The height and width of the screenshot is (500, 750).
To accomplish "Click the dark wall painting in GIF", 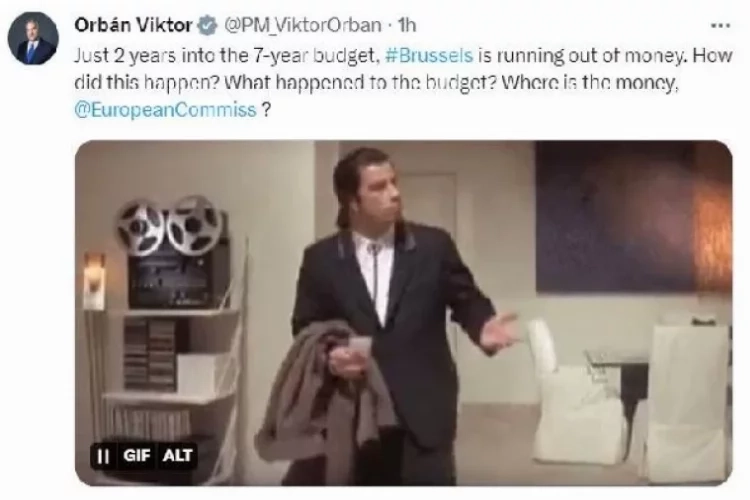I will coord(632,216).
